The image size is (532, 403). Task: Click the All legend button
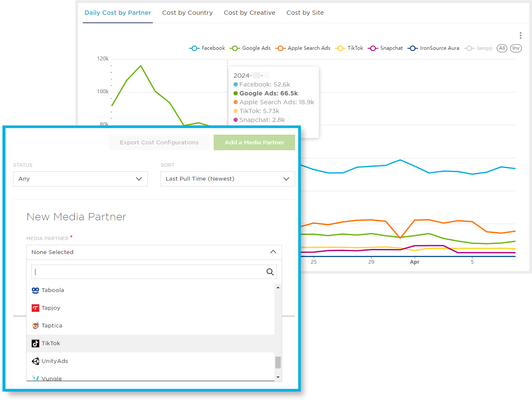[502, 48]
